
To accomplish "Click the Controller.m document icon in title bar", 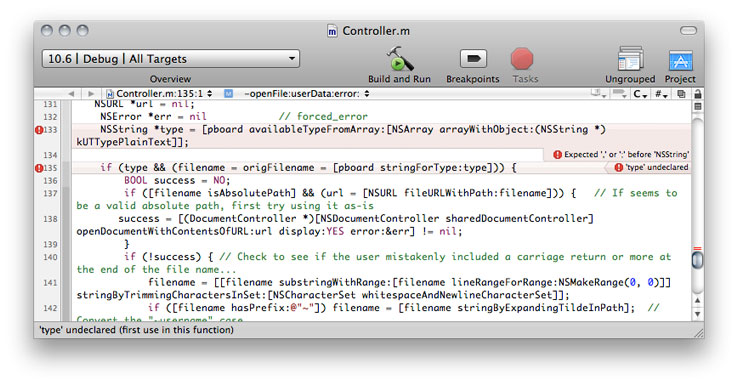I will coord(332,31).
